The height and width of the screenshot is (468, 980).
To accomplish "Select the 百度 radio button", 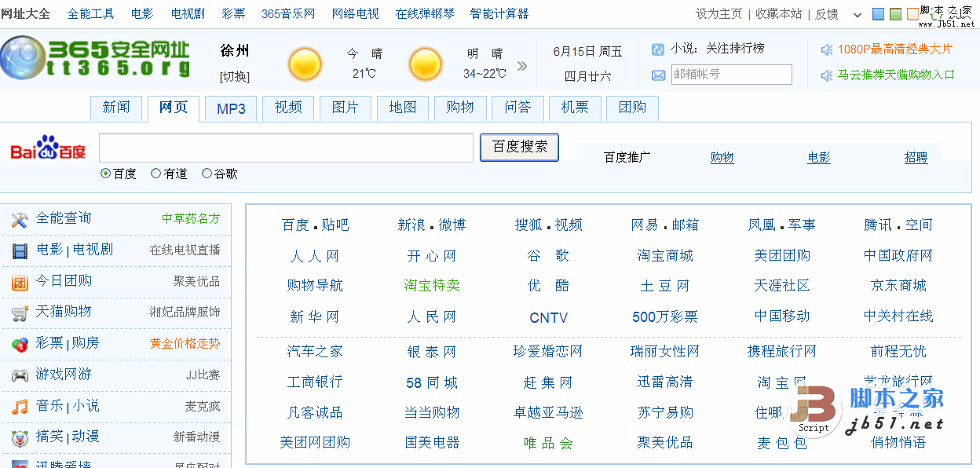I will (x=106, y=174).
